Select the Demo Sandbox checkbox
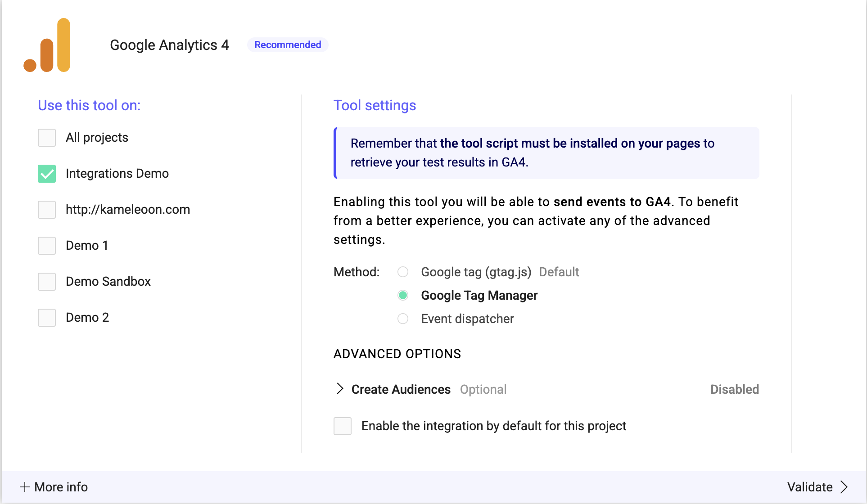 pos(47,282)
